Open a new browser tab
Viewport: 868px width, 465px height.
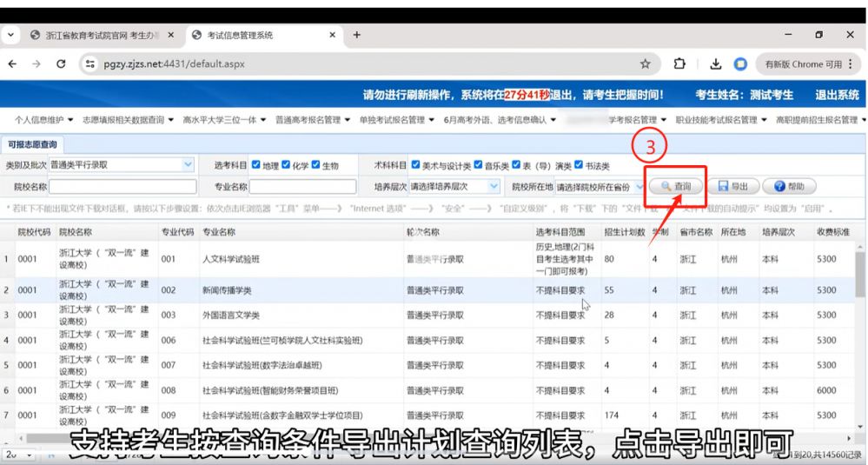(x=357, y=35)
